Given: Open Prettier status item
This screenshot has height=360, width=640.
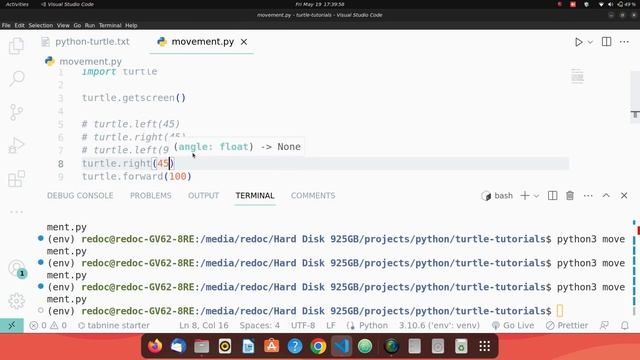Looking at the screenshot, I should click(x=567, y=325).
